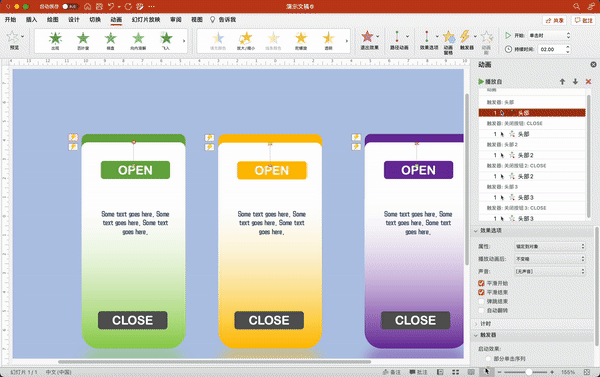
Task: Expand the 计时 timing section
Action: [485, 324]
